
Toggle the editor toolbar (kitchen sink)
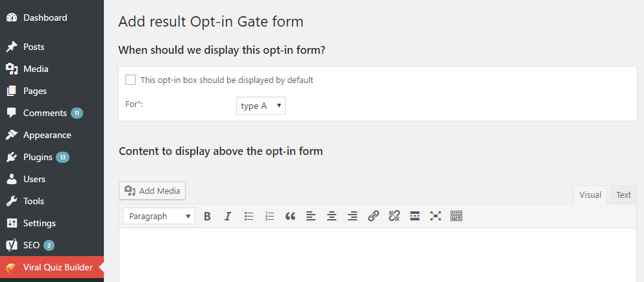coord(456,217)
